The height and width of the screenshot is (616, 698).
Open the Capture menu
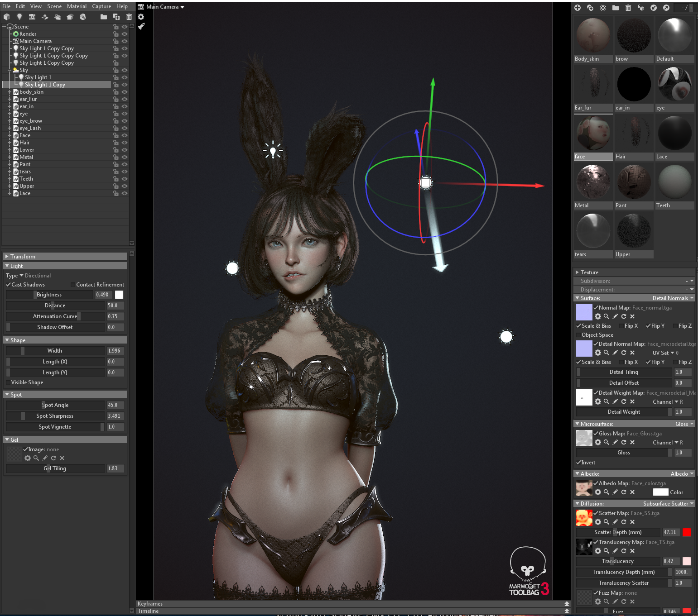click(x=101, y=6)
